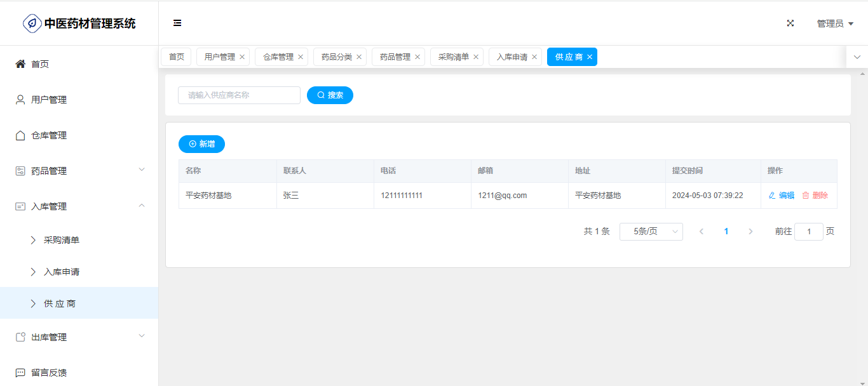Screen dimensions: 868x386
Task: Click the 新增 add button
Action: point(201,144)
